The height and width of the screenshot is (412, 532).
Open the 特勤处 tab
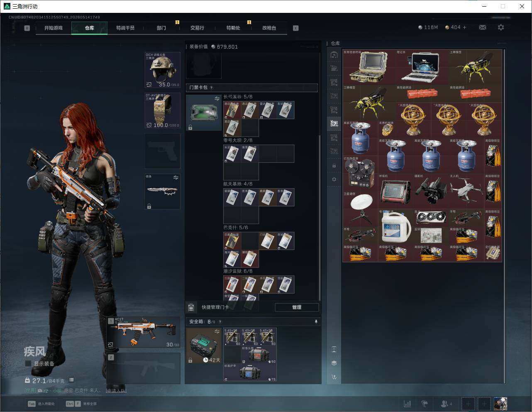click(x=233, y=28)
